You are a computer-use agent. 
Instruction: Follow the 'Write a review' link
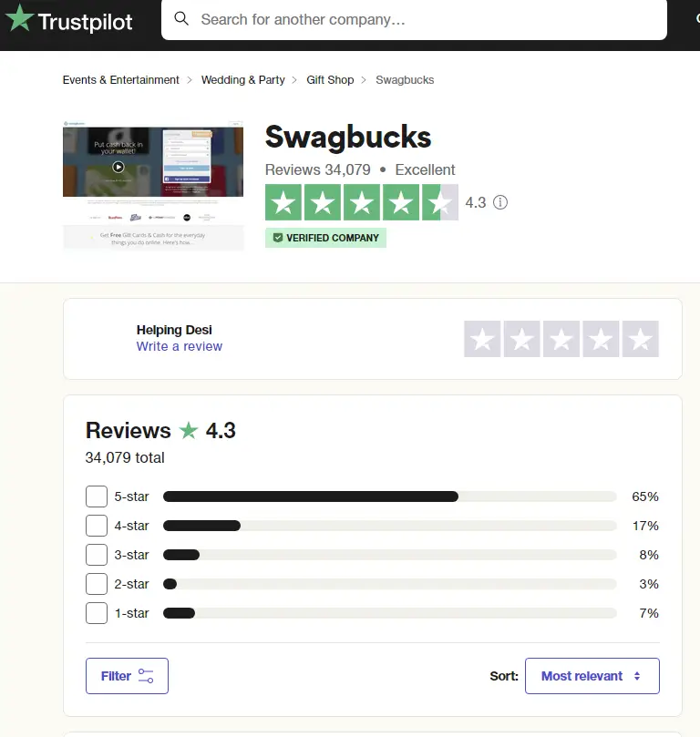[x=180, y=346]
